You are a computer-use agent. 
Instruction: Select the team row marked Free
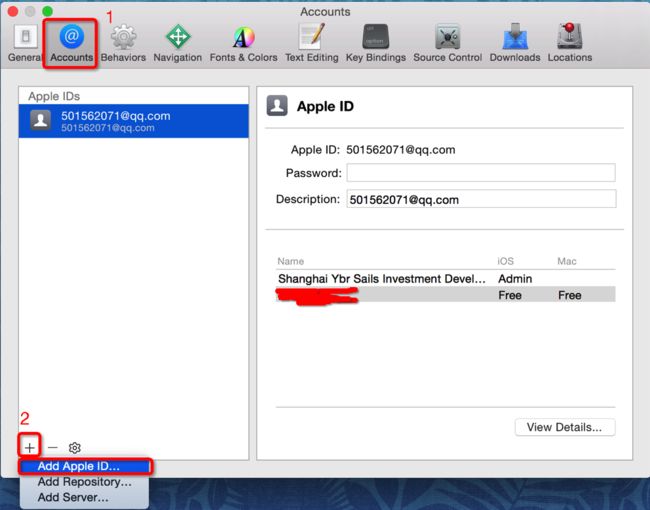[x=446, y=295]
